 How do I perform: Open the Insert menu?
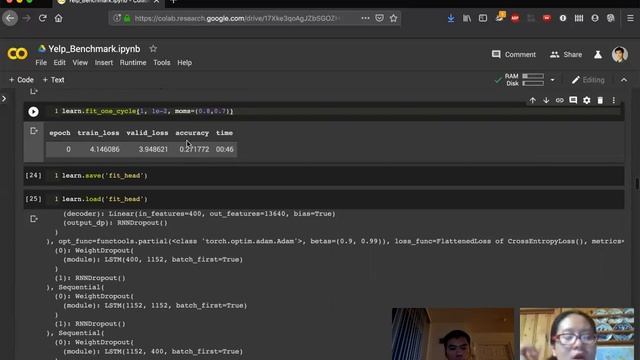click(x=104, y=63)
